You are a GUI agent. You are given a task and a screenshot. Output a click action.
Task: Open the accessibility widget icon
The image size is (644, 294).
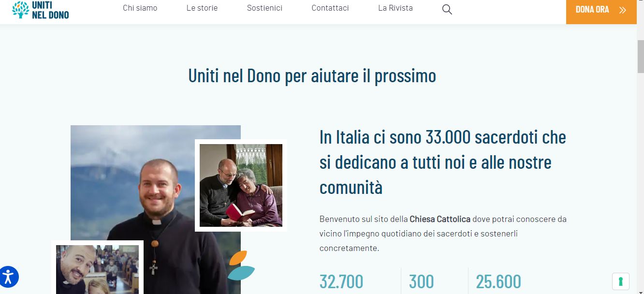coord(8,277)
